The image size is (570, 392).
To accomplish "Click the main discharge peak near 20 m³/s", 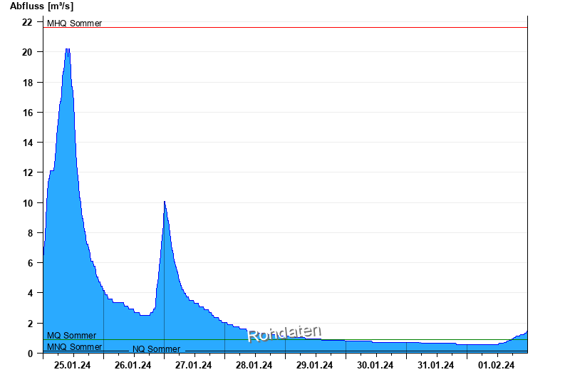I will (68, 49).
